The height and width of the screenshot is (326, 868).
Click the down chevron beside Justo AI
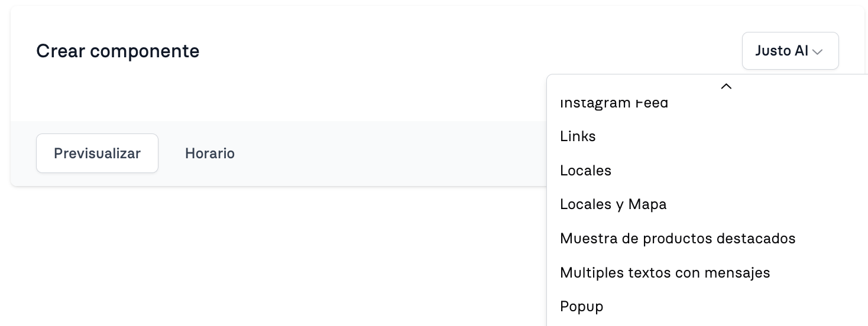817,52
